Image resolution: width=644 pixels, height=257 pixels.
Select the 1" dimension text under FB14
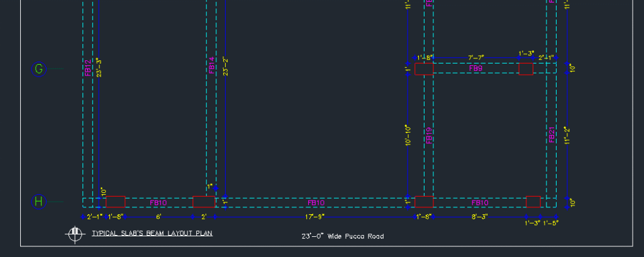[x=210, y=187]
